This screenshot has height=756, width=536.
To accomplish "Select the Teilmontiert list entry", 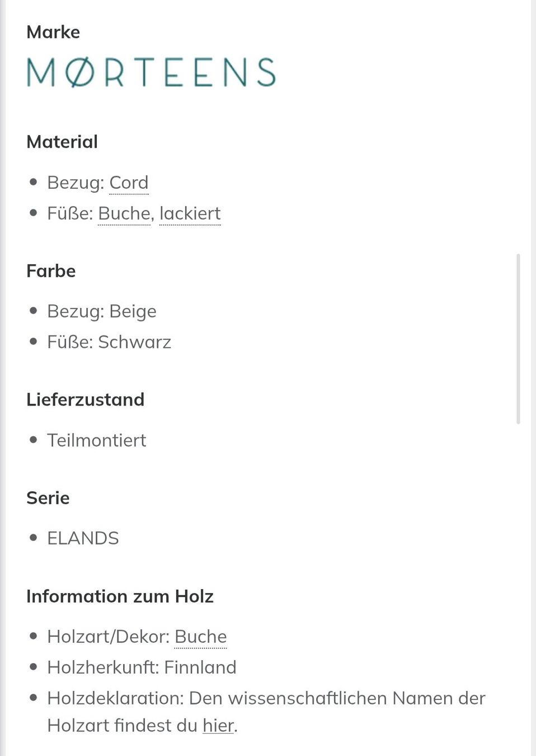I will coord(97,440).
